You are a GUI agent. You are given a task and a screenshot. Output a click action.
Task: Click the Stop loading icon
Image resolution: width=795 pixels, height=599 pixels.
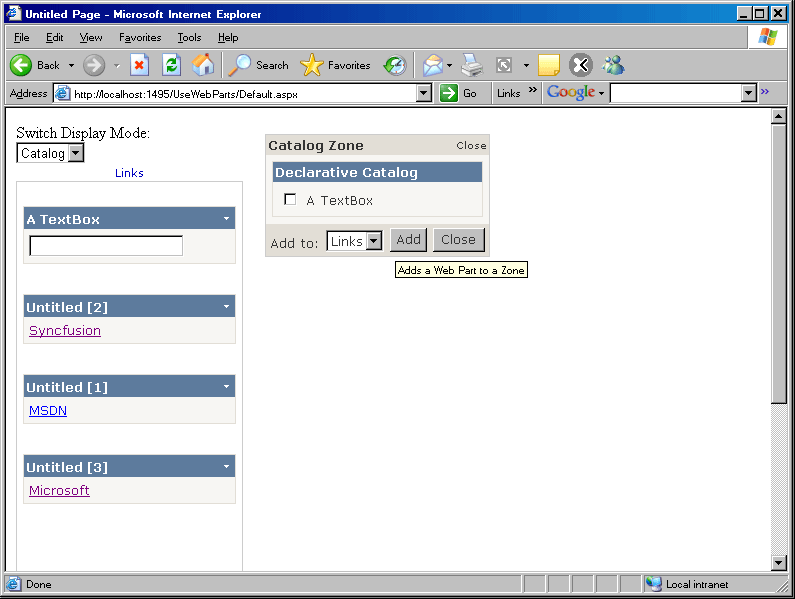[139, 65]
